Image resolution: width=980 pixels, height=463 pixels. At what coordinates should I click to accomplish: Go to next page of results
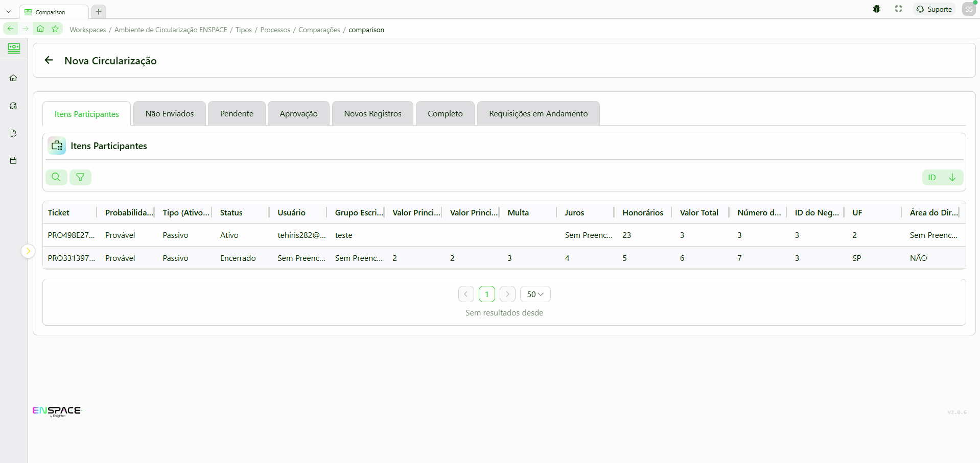[x=507, y=294]
